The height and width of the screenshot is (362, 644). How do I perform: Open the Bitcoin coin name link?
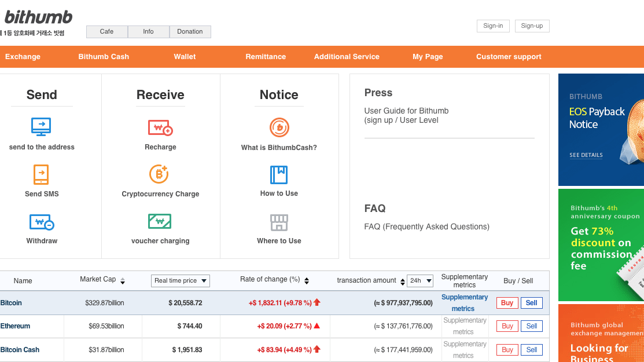[11, 303]
